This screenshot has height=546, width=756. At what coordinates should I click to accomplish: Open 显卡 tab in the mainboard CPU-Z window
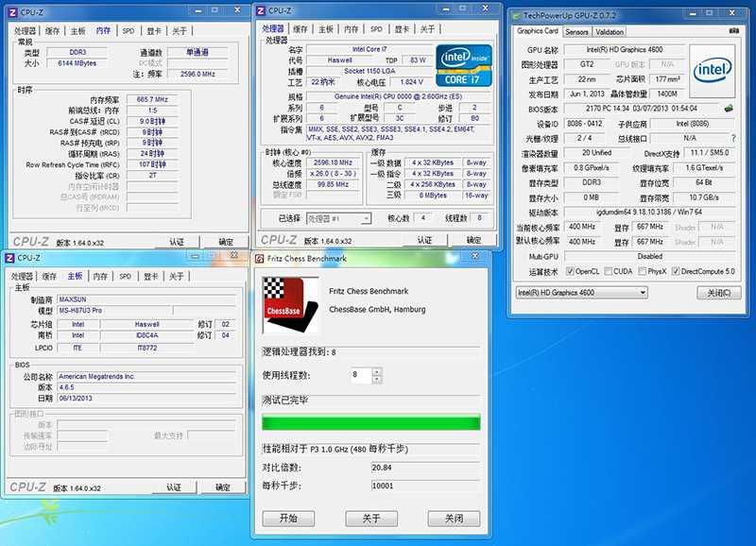coord(151,276)
